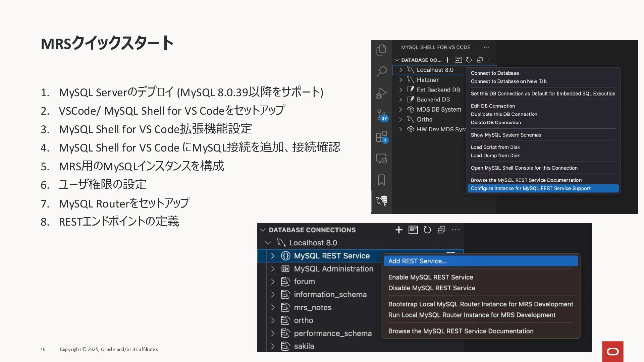The height and width of the screenshot is (362, 644).
Task: Choose Connect to Database on New Tab
Action: point(508,81)
